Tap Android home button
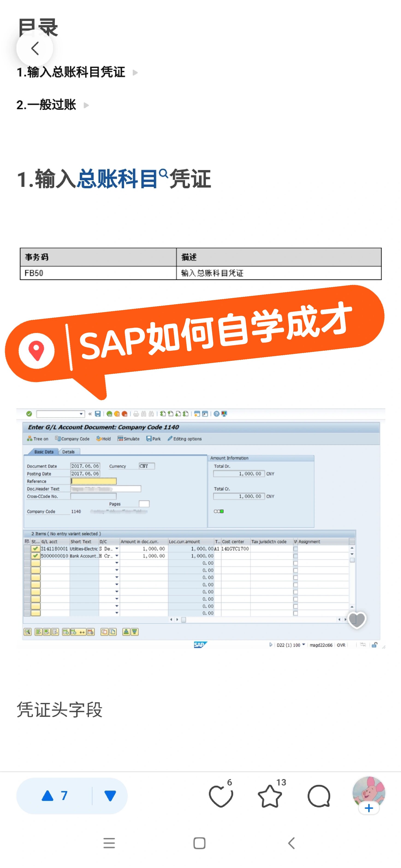 [199, 843]
